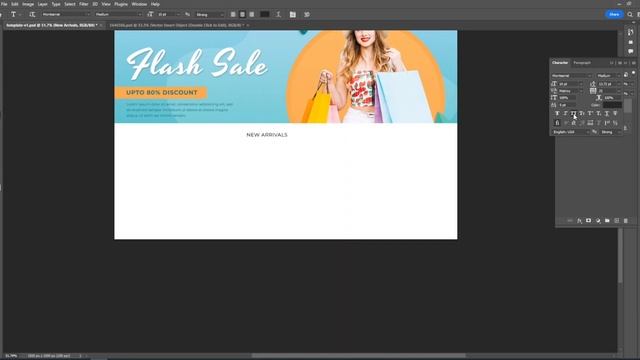Viewport: 640px width, 360px height.
Task: Open the Filter menu
Action: point(84,4)
